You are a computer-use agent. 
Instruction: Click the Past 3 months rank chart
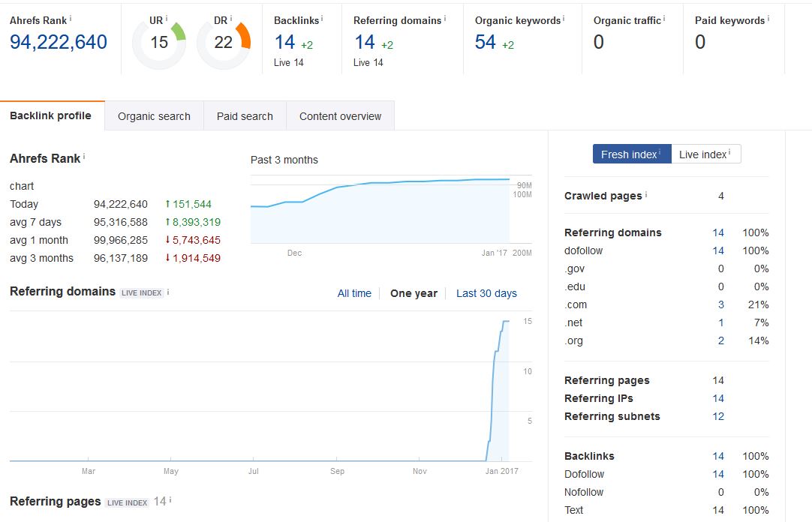(391, 209)
